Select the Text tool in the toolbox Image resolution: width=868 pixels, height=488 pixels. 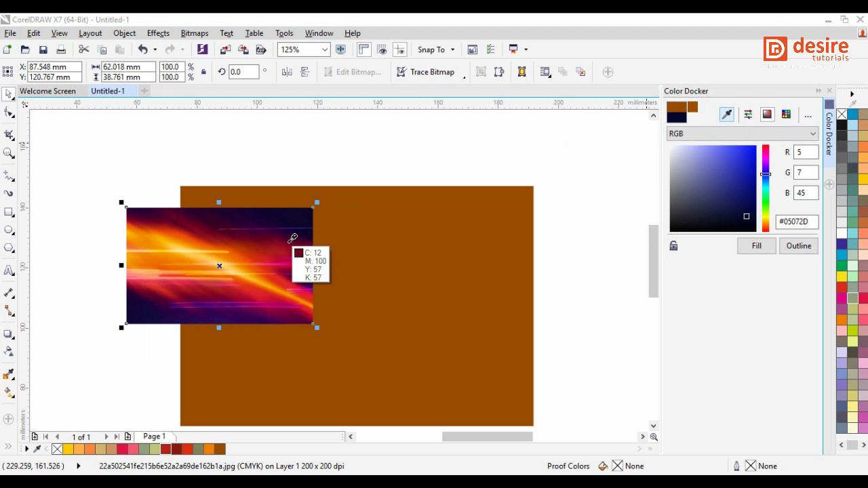9,270
